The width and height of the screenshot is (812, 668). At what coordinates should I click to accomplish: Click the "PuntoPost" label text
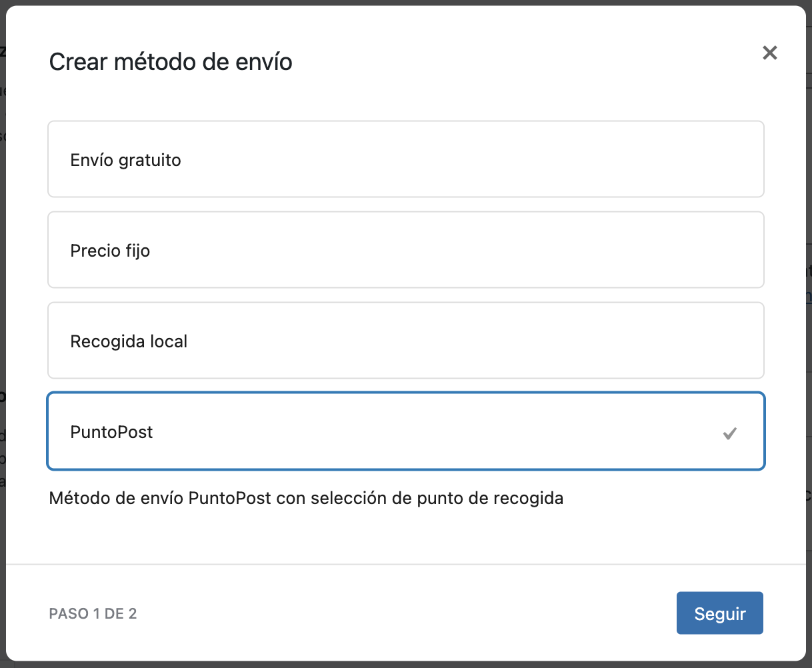111,432
